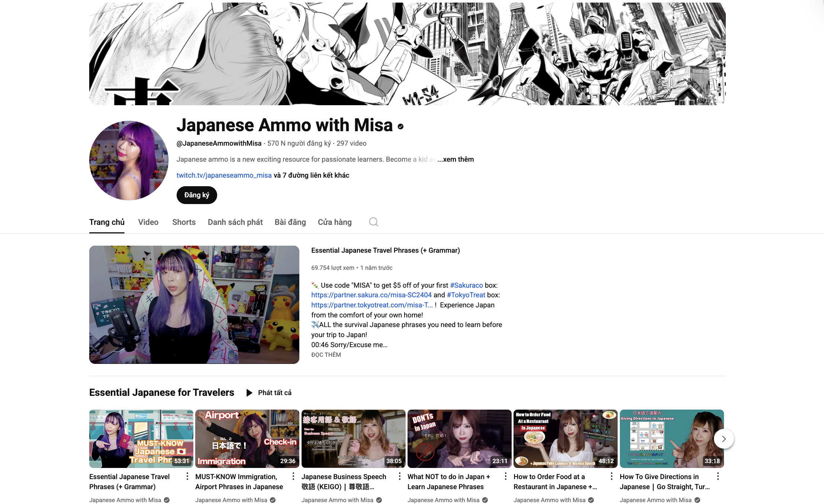
Task: Click the channel banner image
Action: (408, 54)
